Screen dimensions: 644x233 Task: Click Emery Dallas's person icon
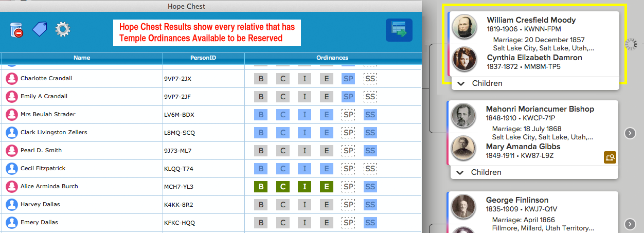(11, 223)
